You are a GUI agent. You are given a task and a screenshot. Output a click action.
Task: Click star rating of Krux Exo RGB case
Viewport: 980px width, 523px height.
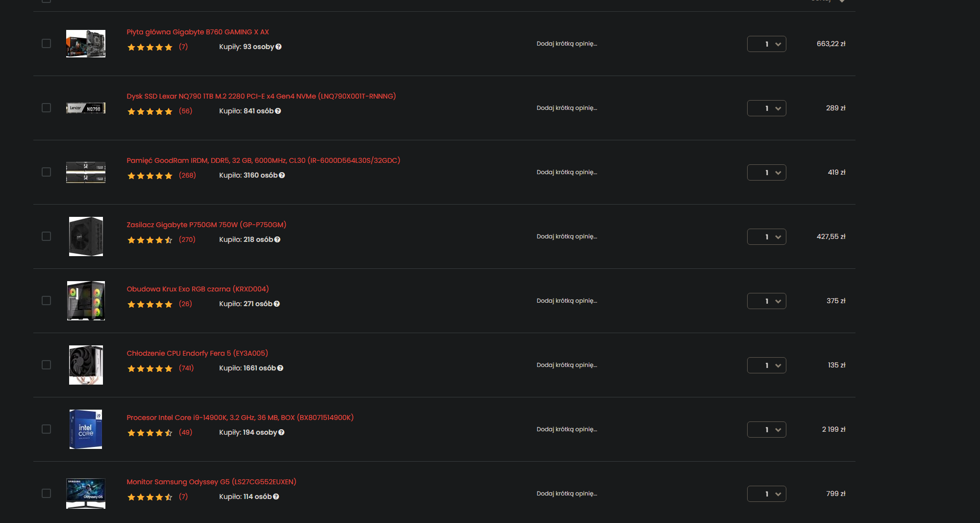(150, 304)
